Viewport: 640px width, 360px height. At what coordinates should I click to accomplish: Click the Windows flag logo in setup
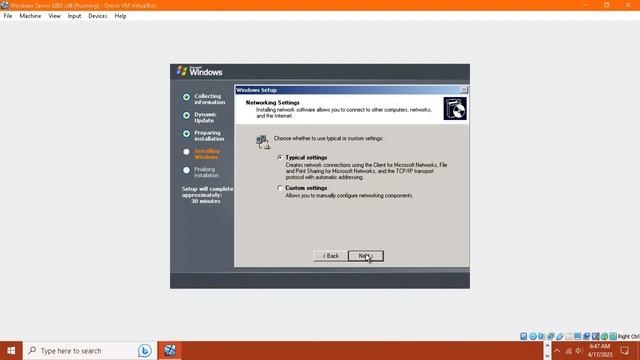pyautogui.click(x=182, y=71)
